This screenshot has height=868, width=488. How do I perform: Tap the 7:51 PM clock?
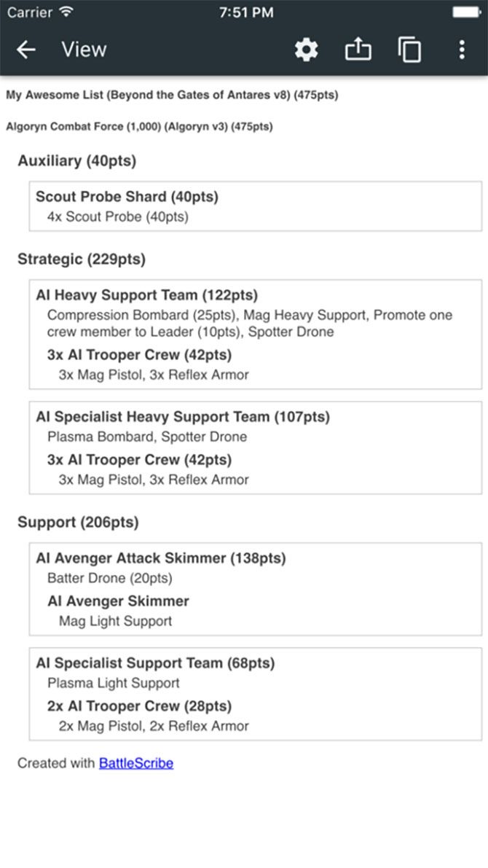point(245,12)
